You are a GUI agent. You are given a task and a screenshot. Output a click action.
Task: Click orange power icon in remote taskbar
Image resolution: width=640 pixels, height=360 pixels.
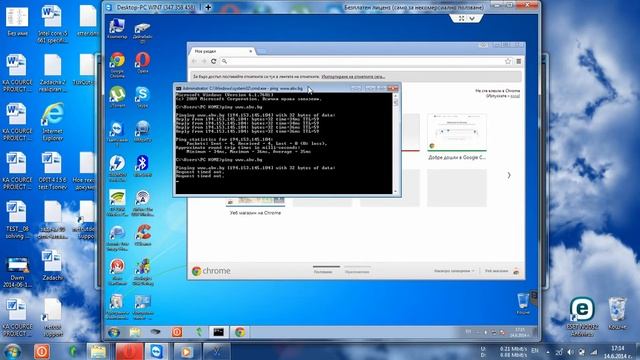pos(177,332)
